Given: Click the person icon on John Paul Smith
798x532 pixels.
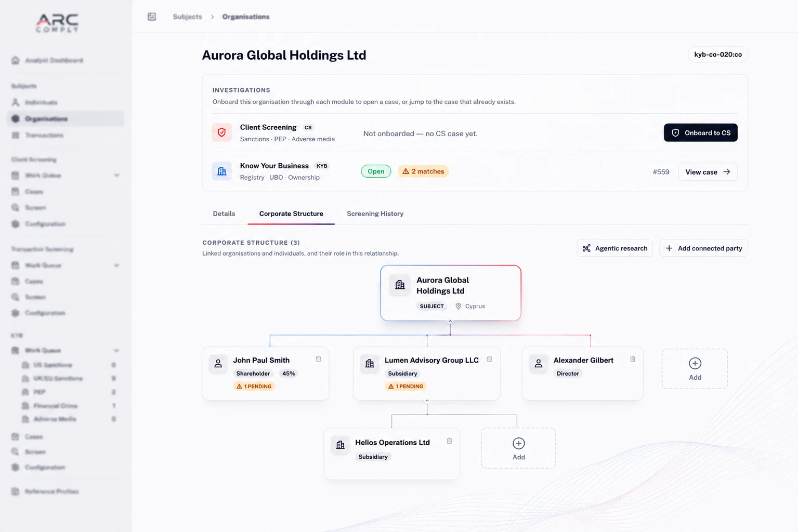Looking at the screenshot, I should [218, 364].
